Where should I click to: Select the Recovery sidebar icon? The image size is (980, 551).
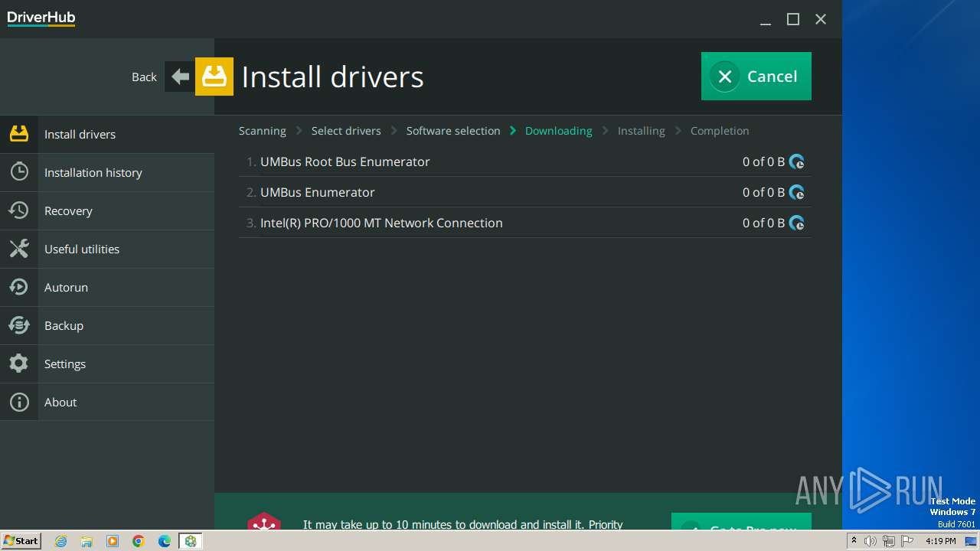point(19,210)
